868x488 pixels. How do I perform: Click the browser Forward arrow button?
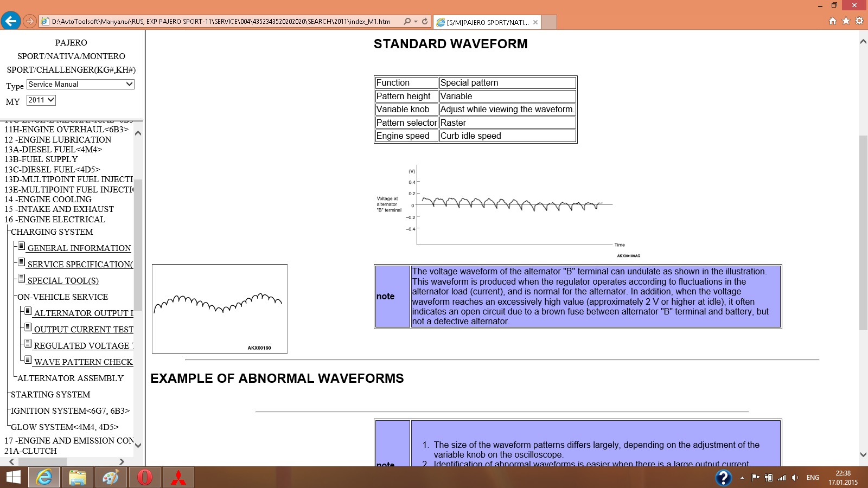tap(30, 21)
